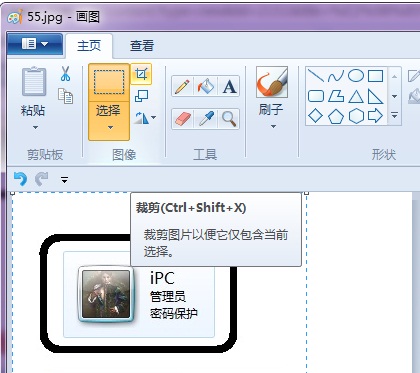Screen dimensions: 420x373
Task: Select the Color picker eyedropper
Action: [x=206, y=119]
